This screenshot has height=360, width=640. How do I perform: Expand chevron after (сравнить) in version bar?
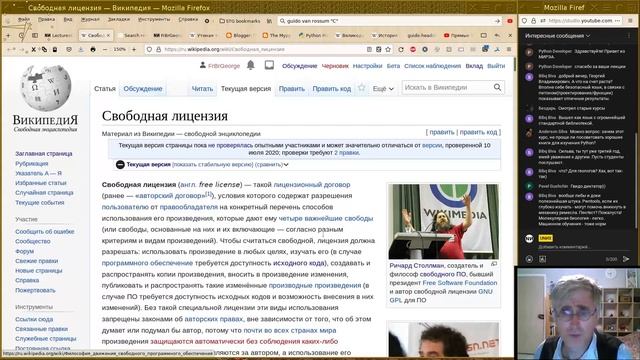pyautogui.click(x=286, y=164)
